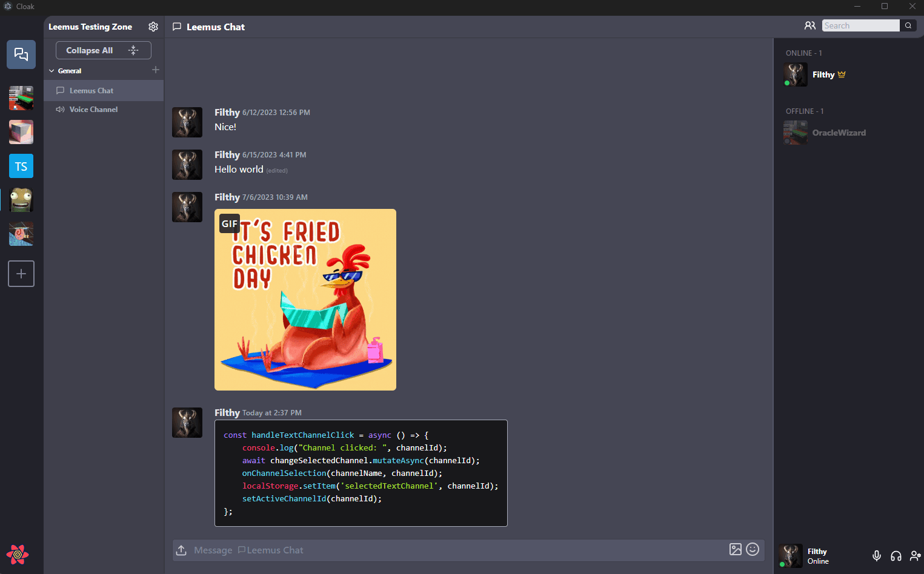Click the Leemus Chat header title

(216, 27)
